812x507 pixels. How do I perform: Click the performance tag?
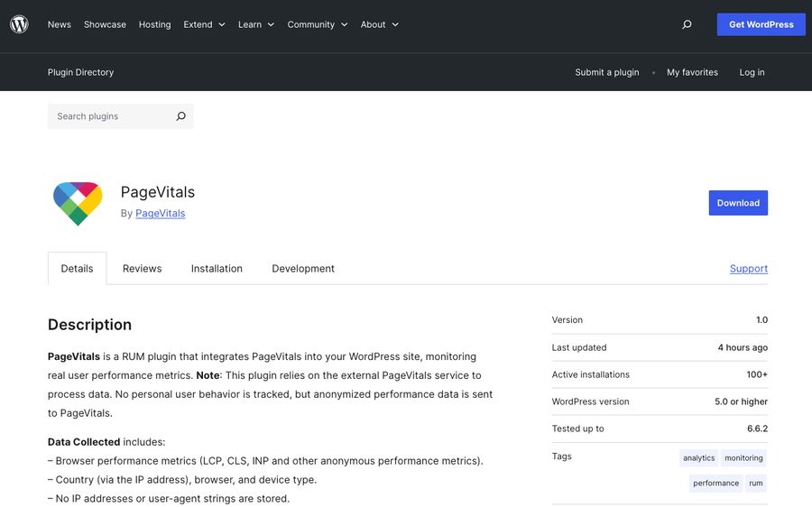pos(715,484)
